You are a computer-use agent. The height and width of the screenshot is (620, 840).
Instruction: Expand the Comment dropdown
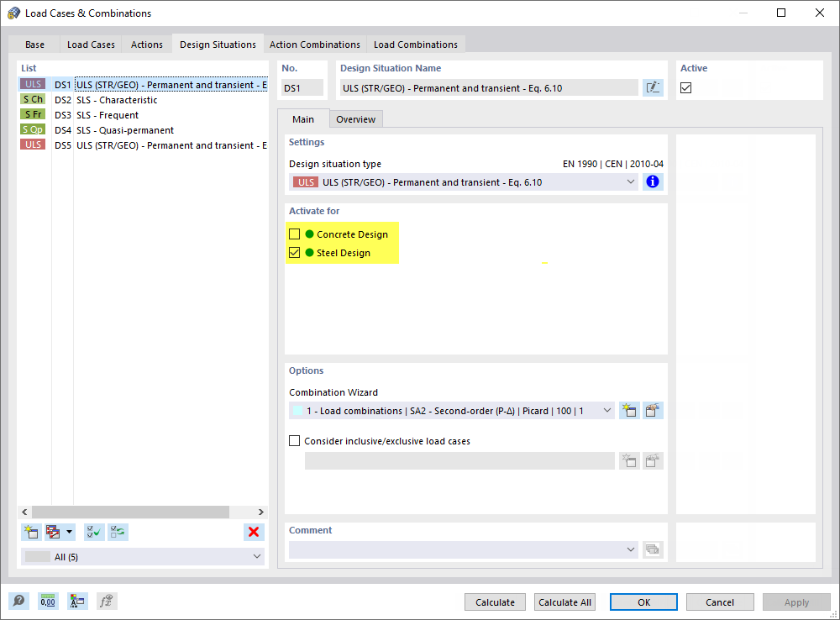click(x=631, y=549)
